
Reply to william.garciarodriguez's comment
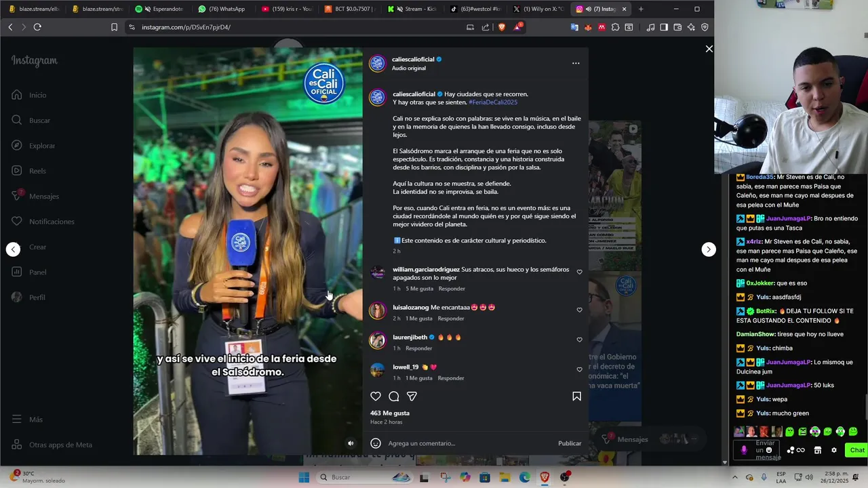click(x=452, y=289)
